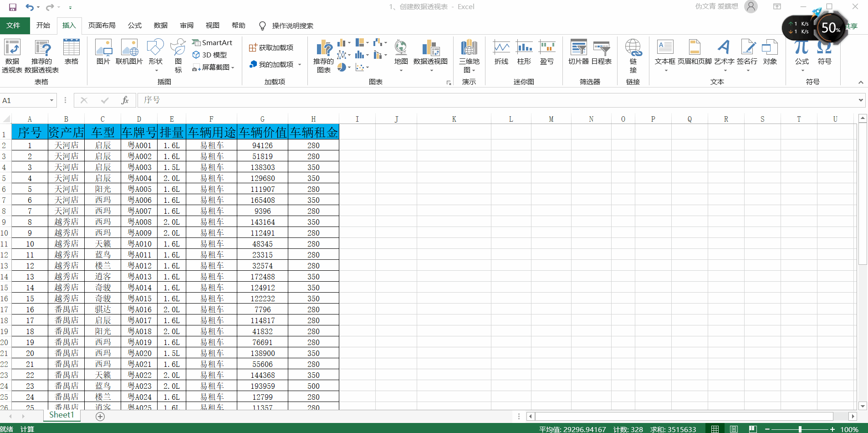
Task: Insert Picture (图片) from file
Action: [x=103, y=52]
